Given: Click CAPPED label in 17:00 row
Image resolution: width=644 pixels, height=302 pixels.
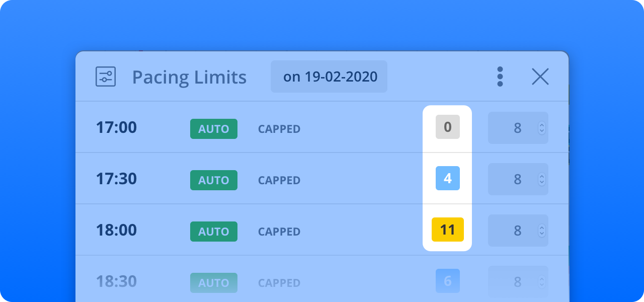Looking at the screenshot, I should click(279, 129).
